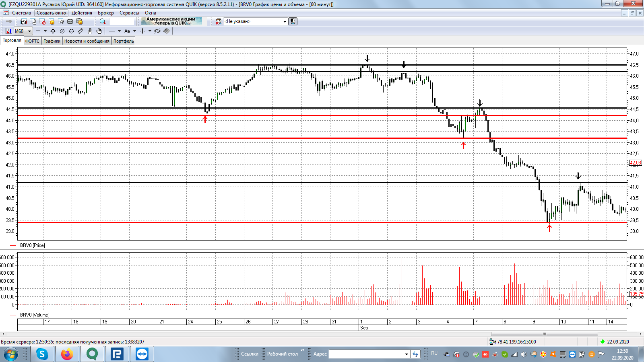
Task: Click the 42,08 current price label
Action: click(x=636, y=163)
